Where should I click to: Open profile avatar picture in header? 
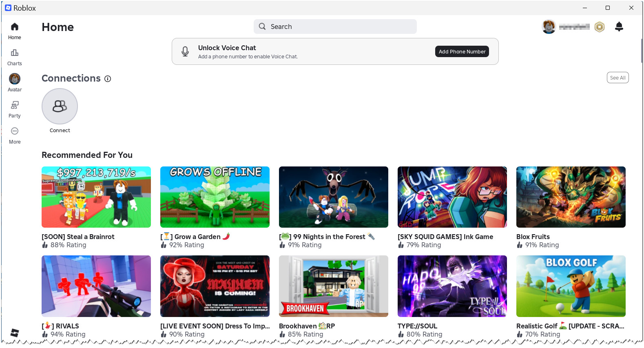click(x=549, y=27)
